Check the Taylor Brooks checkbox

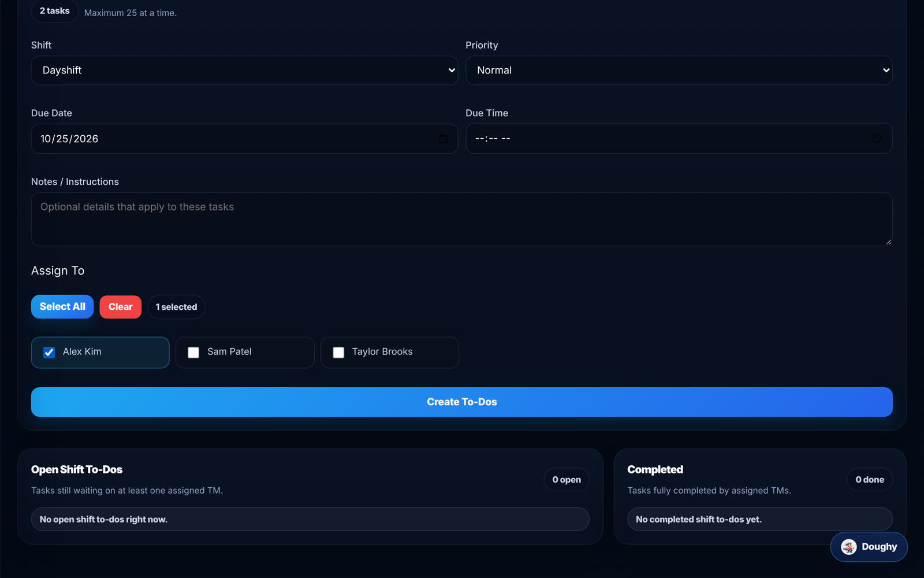point(338,352)
